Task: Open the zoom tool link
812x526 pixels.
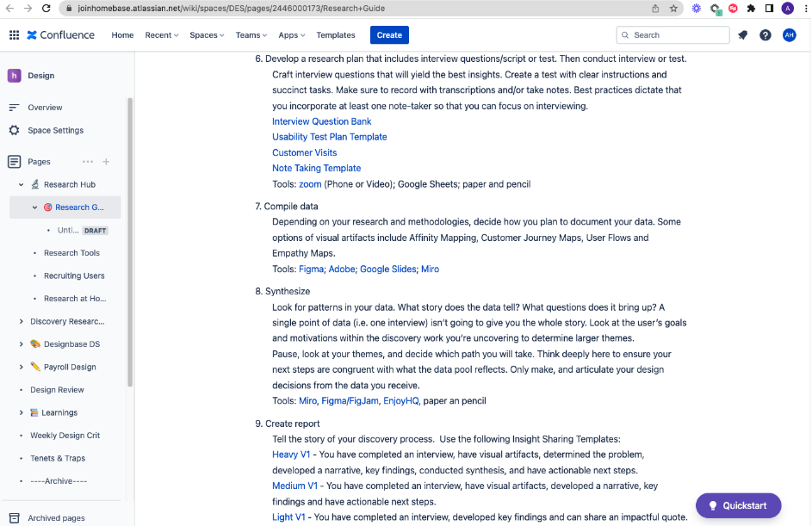Action: pos(310,184)
